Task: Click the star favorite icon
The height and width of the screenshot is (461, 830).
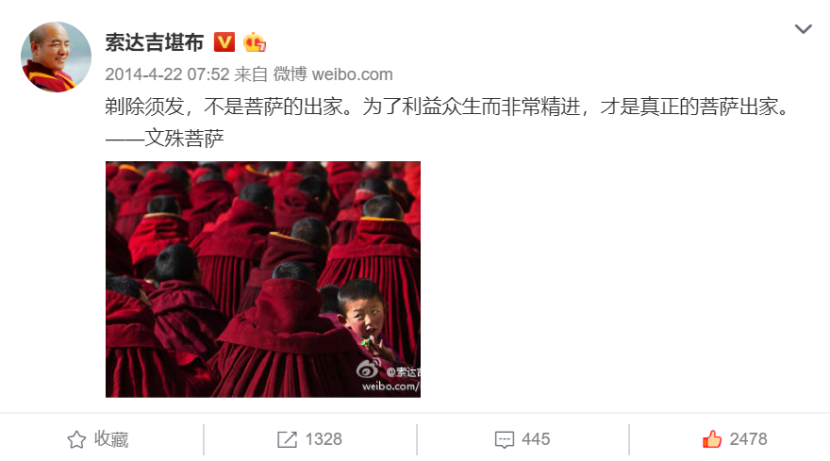Action: pyautogui.click(x=76, y=439)
